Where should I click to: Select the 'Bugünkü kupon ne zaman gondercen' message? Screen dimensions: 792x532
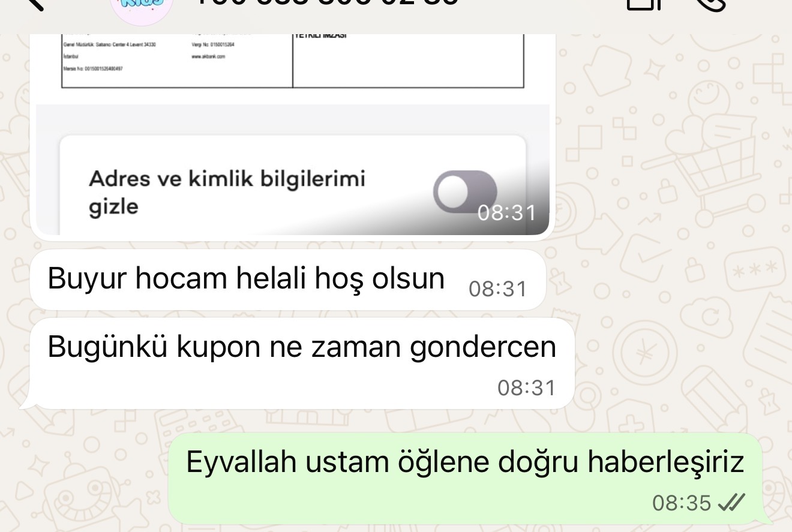302,363
